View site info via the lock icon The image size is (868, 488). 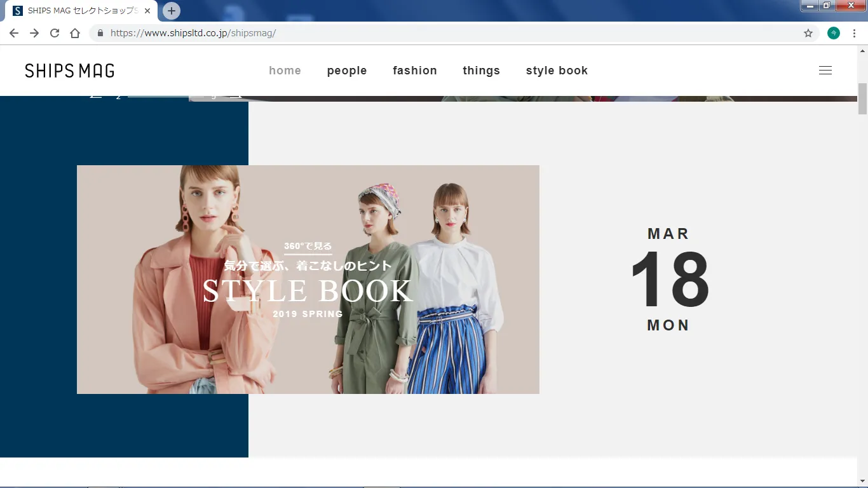click(x=100, y=33)
